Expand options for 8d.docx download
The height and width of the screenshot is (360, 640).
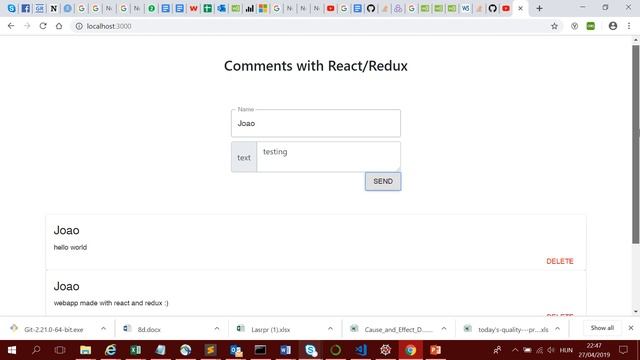[217, 329]
